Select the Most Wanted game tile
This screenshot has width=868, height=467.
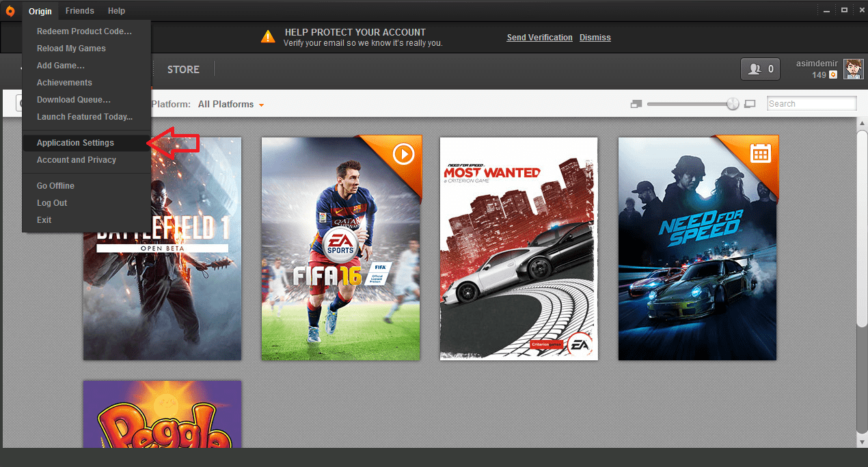pyautogui.click(x=519, y=248)
